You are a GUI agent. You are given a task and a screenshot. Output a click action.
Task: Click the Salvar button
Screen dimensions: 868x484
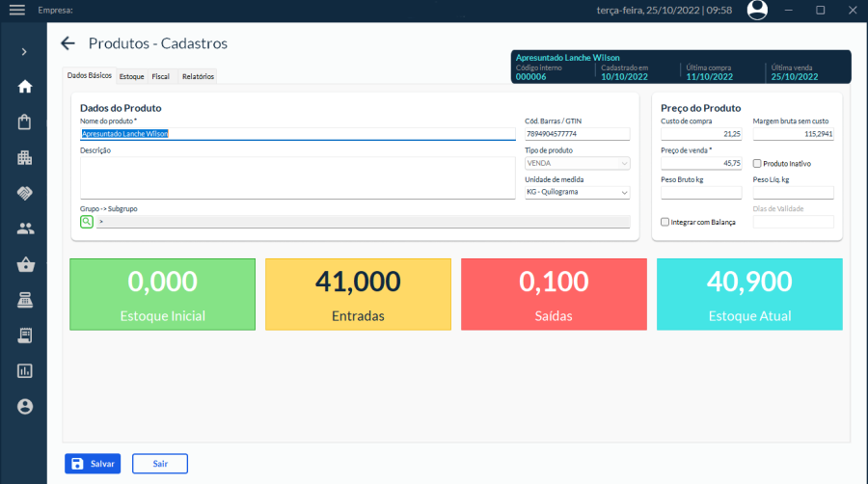pyautogui.click(x=94, y=464)
